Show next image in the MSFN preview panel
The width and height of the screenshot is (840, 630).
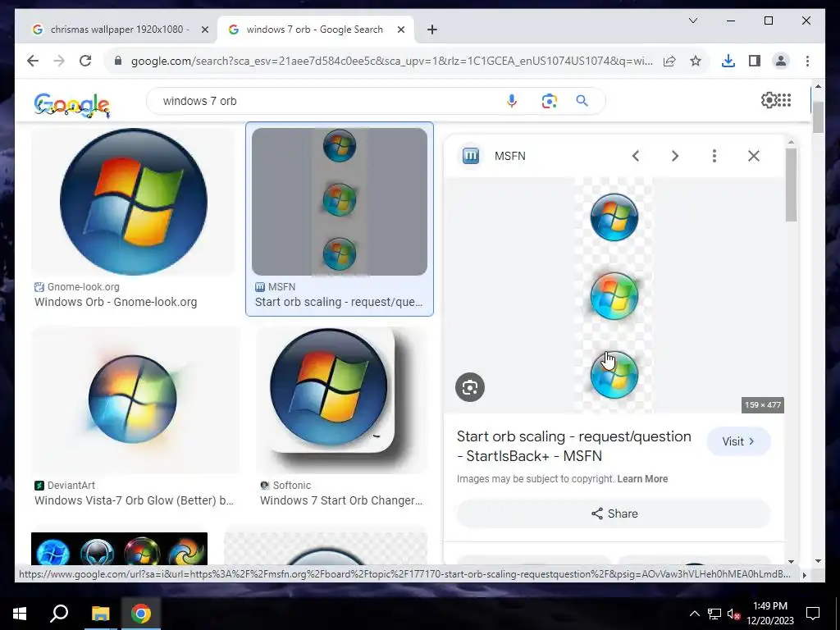click(x=675, y=156)
